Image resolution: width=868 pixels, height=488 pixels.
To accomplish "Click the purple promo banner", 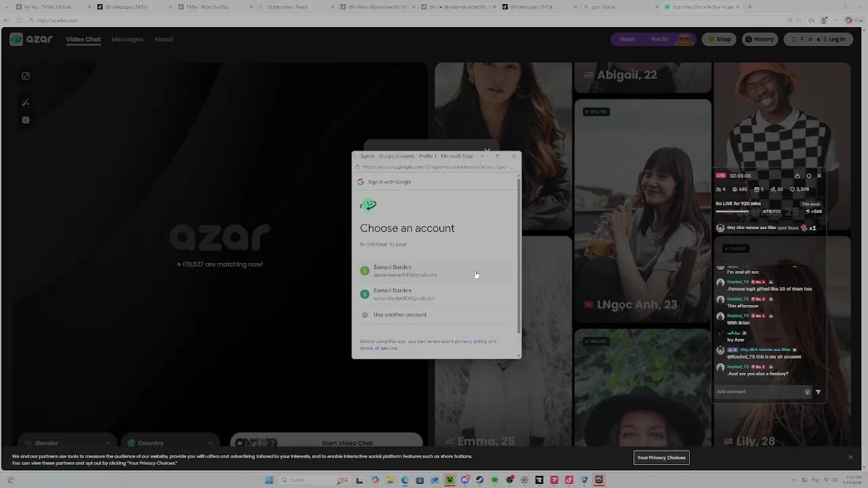I will [x=652, y=39].
